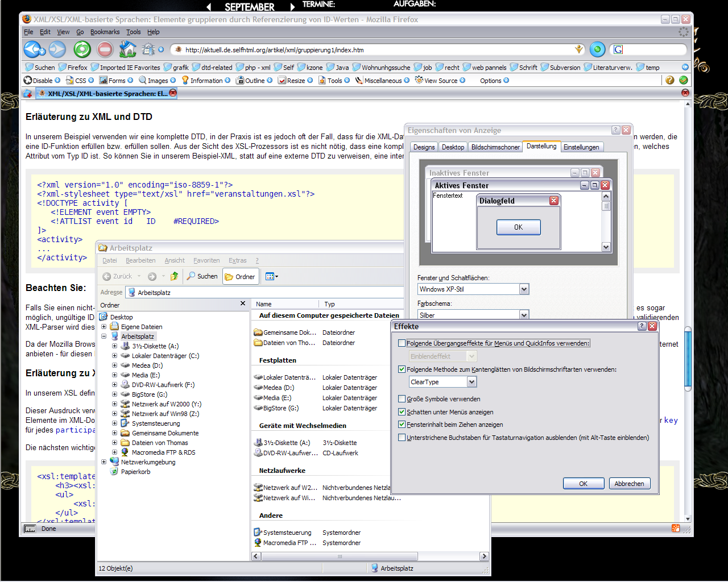Toggle the Ordner folders pane button
728x582 pixels.
[x=240, y=277]
